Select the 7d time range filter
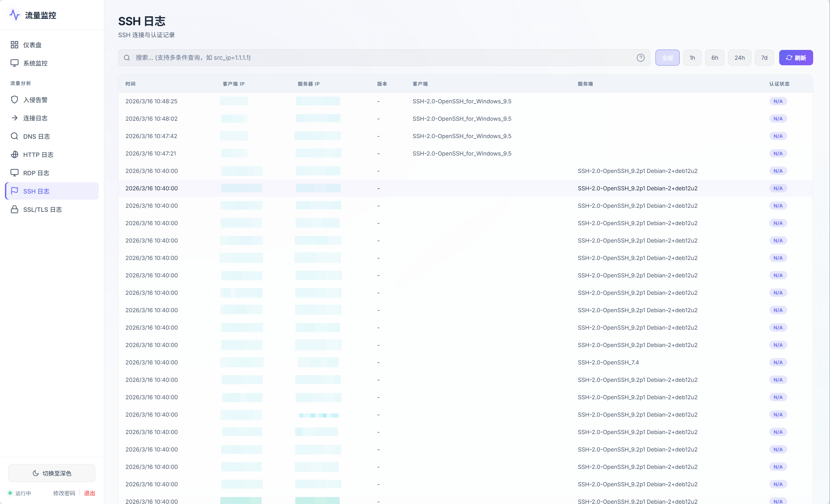The image size is (830, 504). tap(764, 57)
